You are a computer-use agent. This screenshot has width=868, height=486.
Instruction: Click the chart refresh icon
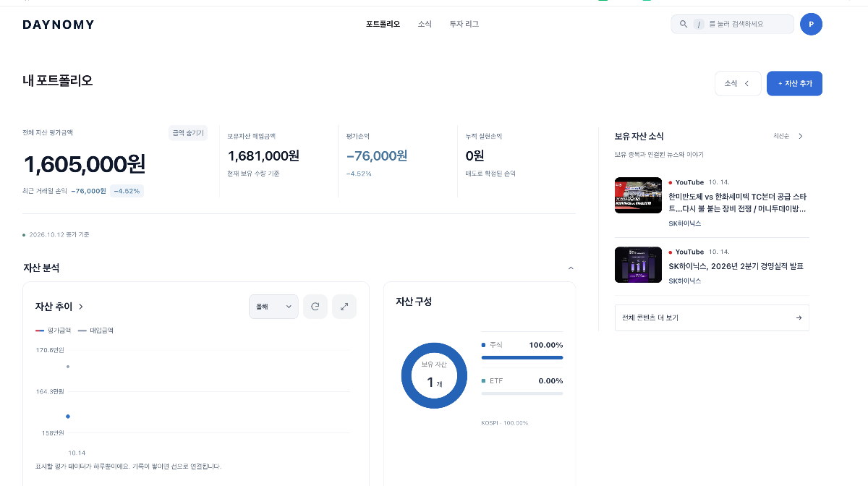315,307
